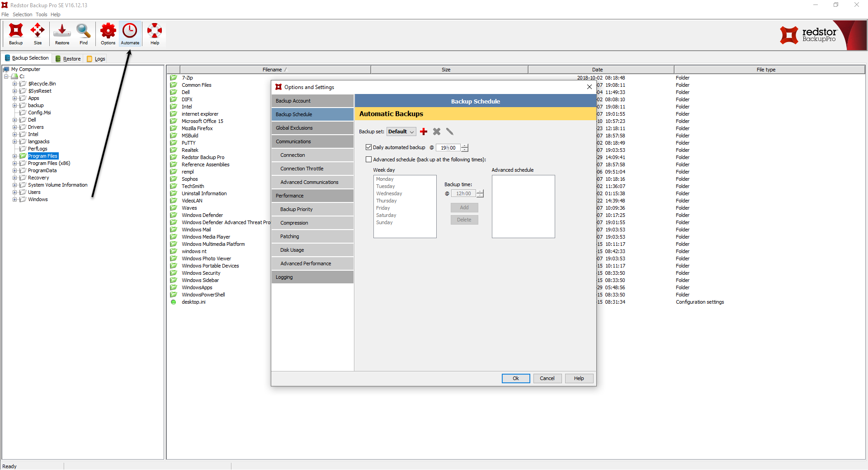The width and height of the screenshot is (868, 470).
Task: Click the C: drive icon
Action: [14, 76]
